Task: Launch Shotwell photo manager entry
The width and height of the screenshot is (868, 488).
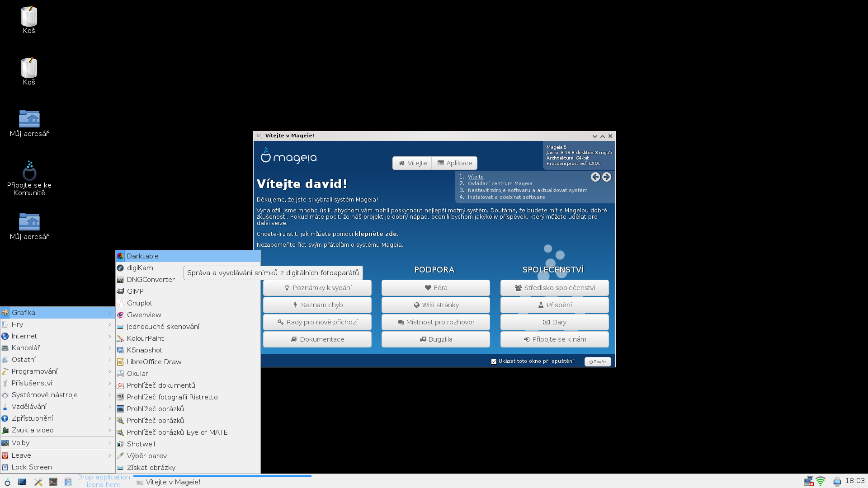Action: pos(188,444)
